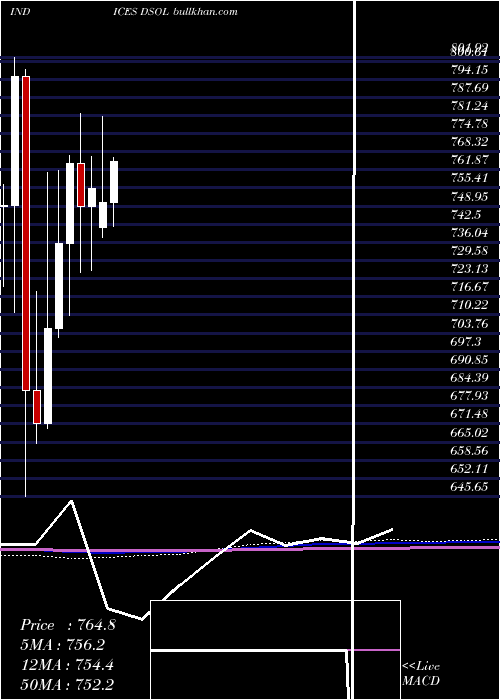500x700 pixels.
Task: Click the 50MA : 752.2 readout
Action: (67, 685)
